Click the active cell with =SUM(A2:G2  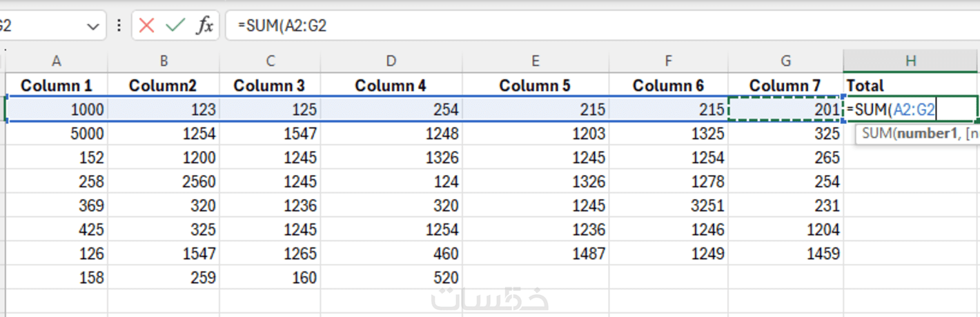(x=910, y=109)
